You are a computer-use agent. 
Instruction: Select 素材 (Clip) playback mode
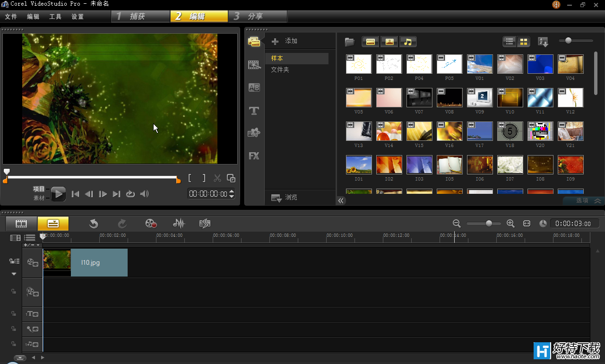pos(39,198)
